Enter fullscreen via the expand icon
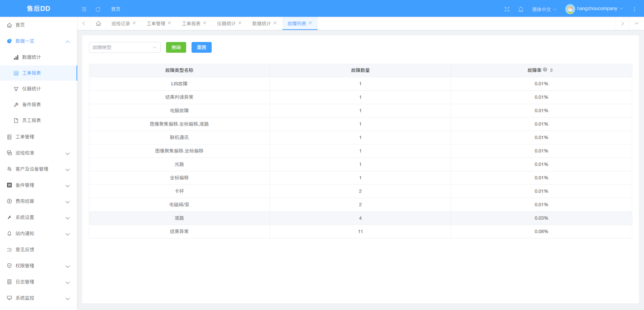Image resolution: width=644 pixels, height=310 pixels. pos(507,9)
